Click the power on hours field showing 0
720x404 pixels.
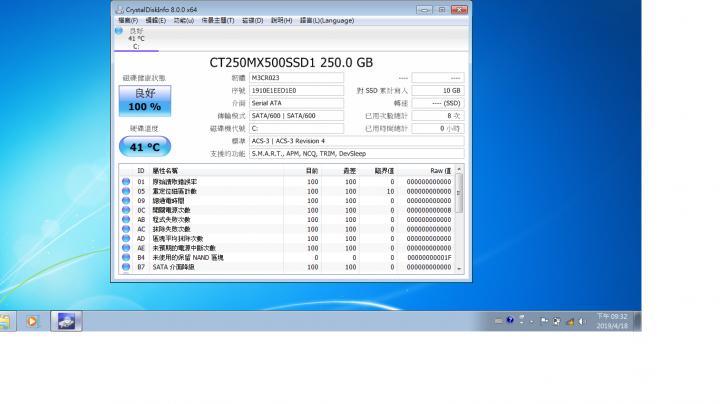coord(438,129)
